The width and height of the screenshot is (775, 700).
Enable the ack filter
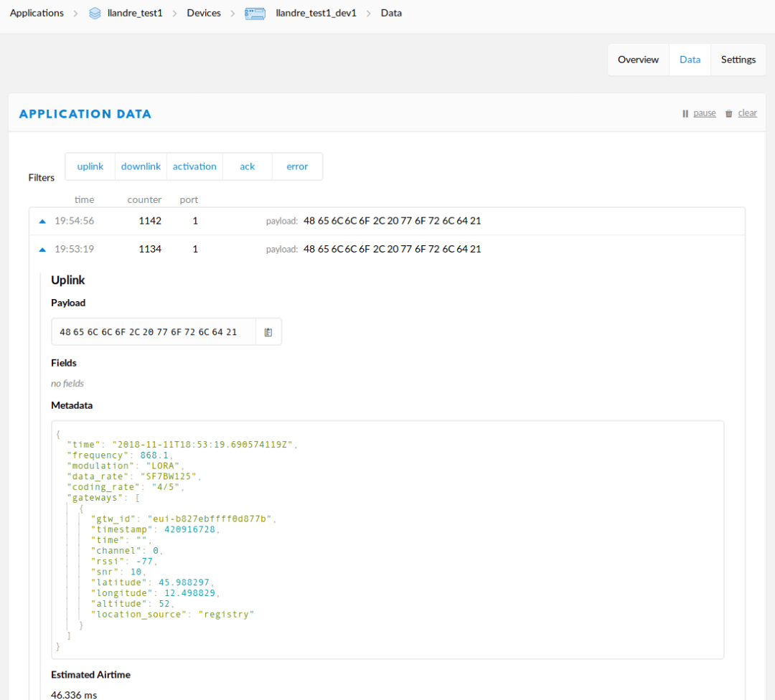[248, 166]
